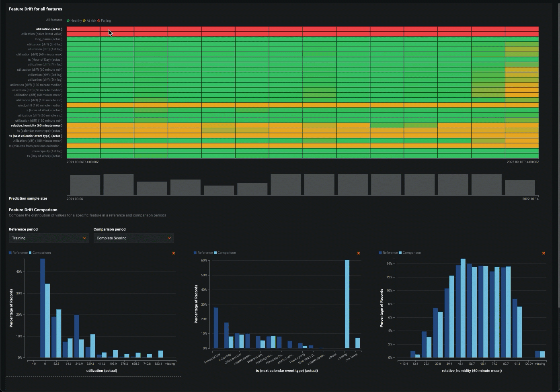Open the Reference period dropdown
The height and width of the screenshot is (392, 560).
[x=49, y=238]
